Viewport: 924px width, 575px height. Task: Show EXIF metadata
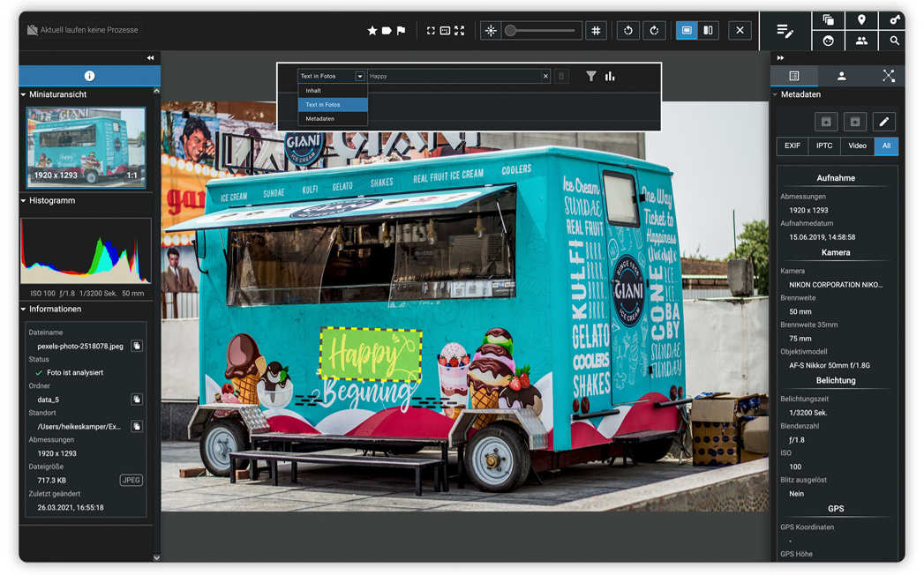click(793, 146)
